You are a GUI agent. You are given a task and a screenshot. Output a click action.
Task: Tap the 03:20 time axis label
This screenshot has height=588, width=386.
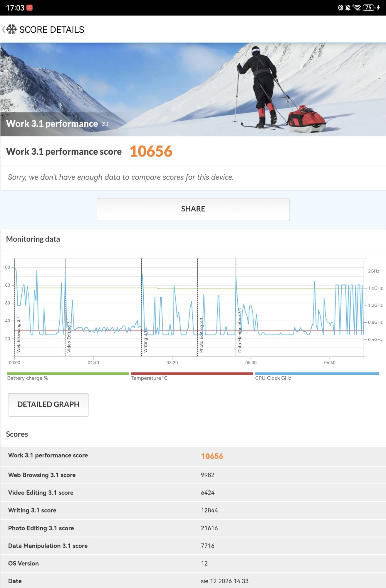172,363
